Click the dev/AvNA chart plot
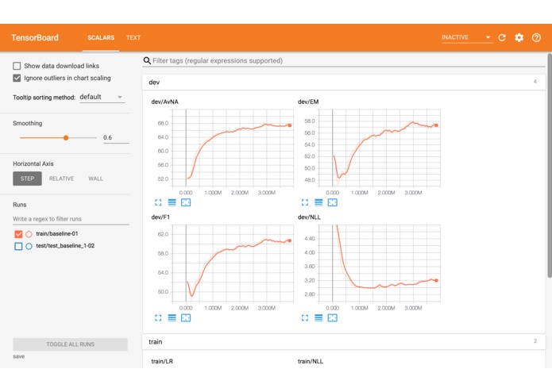 pos(233,148)
